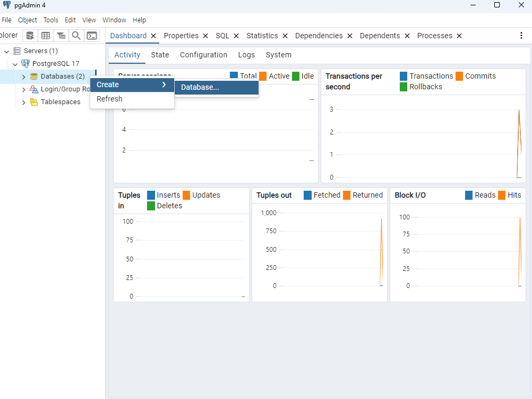Toggle the Active sessions legend swatch

pyautogui.click(x=263, y=76)
